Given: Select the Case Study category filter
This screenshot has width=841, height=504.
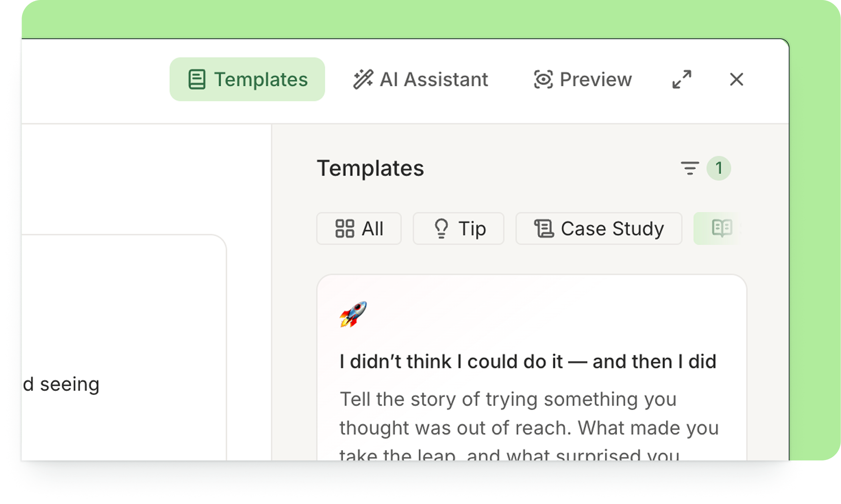Looking at the screenshot, I should coord(599,229).
